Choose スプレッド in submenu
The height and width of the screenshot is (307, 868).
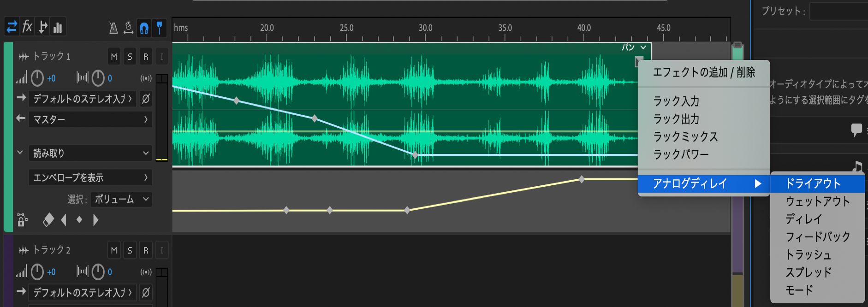point(817,272)
